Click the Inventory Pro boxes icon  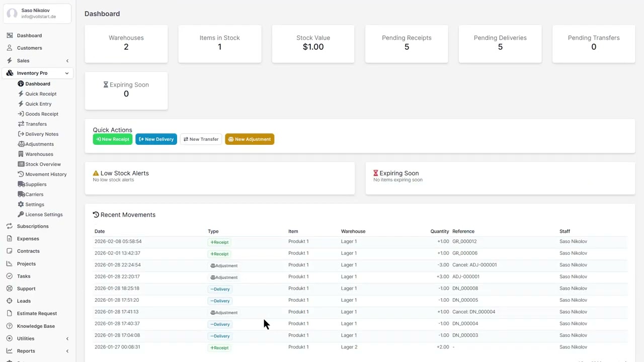pyautogui.click(x=10, y=73)
